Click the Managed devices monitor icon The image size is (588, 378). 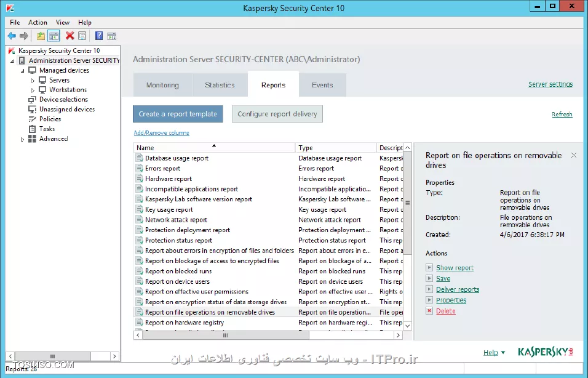click(x=32, y=70)
